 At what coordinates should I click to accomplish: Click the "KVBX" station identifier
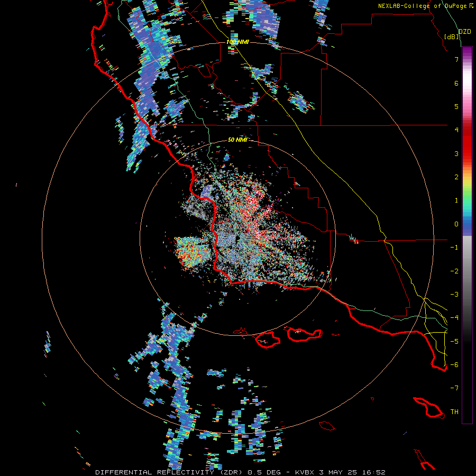(x=305, y=472)
